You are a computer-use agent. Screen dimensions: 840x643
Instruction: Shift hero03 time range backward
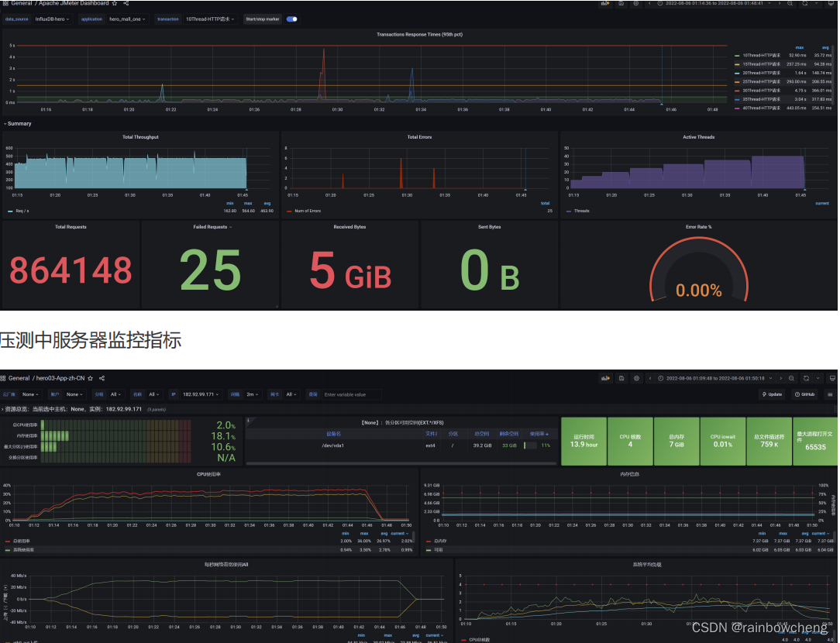tap(650, 379)
